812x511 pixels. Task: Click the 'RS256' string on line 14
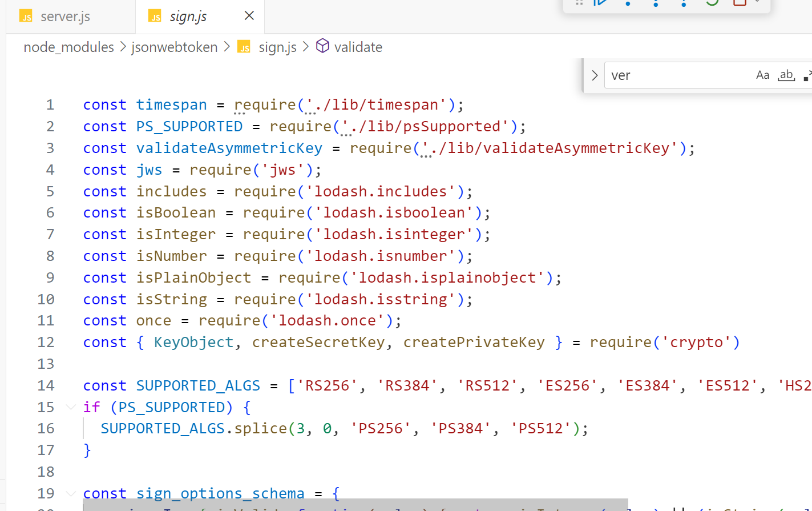tap(328, 386)
